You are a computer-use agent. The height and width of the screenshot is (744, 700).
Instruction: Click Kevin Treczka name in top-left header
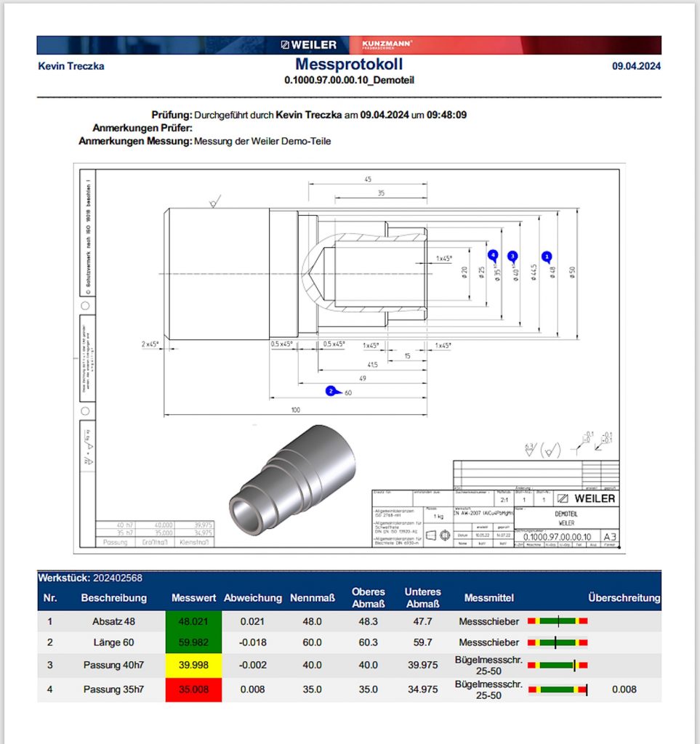pos(71,66)
